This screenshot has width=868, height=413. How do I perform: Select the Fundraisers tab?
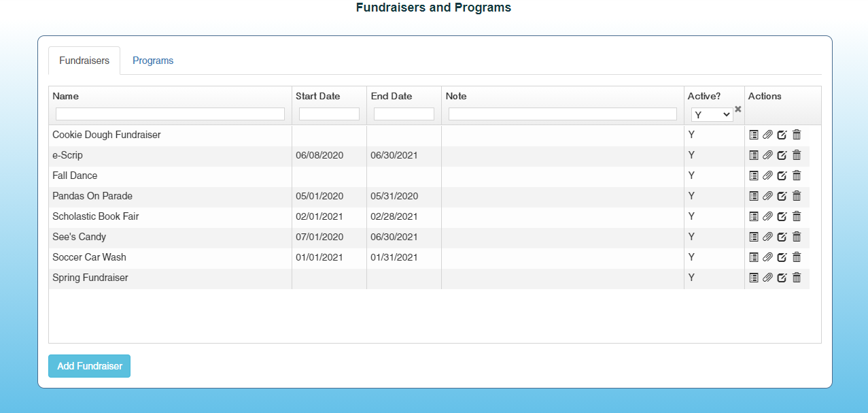84,61
